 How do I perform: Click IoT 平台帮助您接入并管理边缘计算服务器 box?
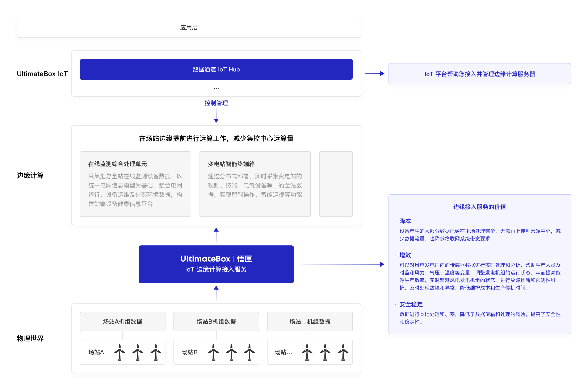[x=479, y=74]
